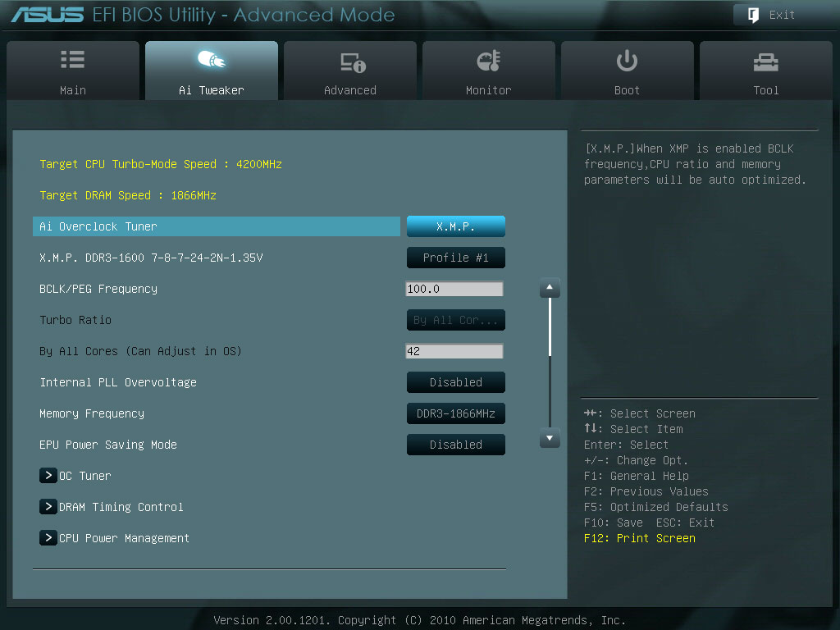Image resolution: width=840 pixels, height=630 pixels.
Task: Open the X.M.P. Profile #1 dropdown
Action: coord(456,258)
